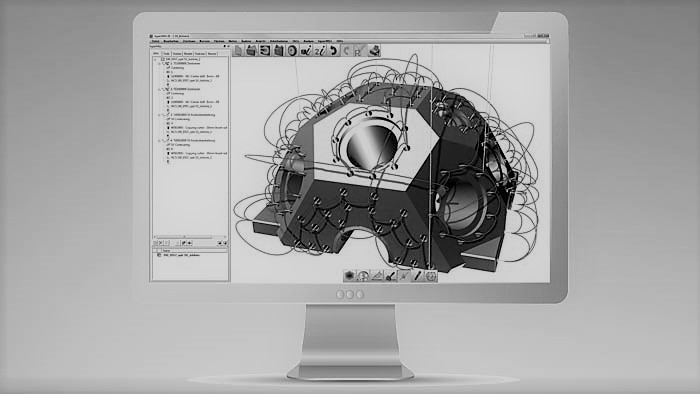Click the pen icon in bottom viewport toolbar

(x=418, y=276)
